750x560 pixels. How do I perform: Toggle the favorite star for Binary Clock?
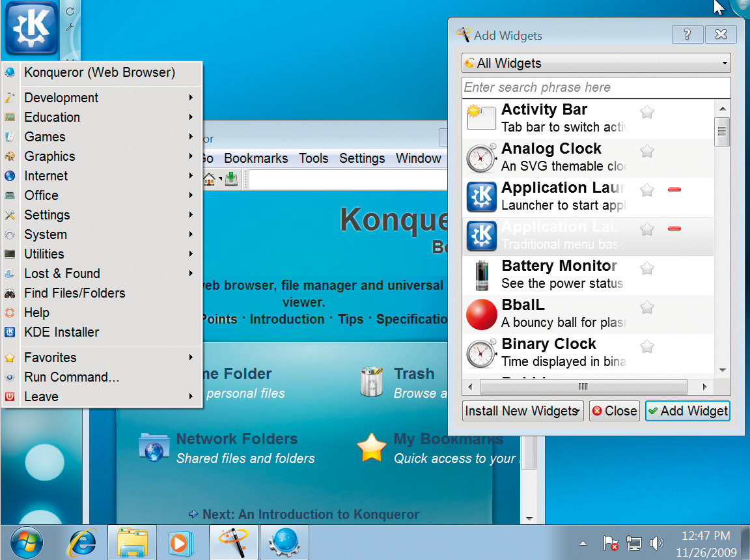click(647, 346)
